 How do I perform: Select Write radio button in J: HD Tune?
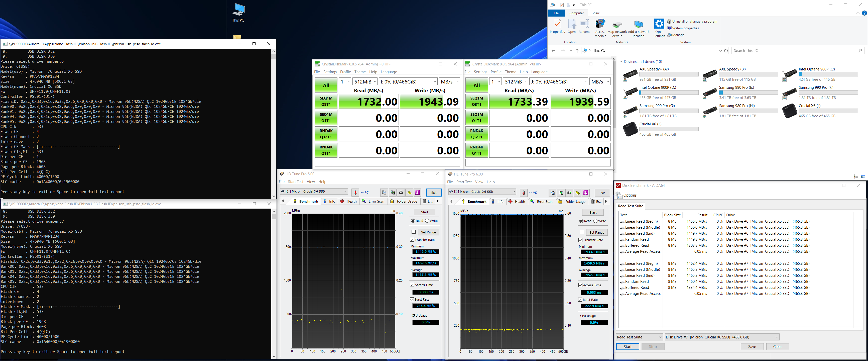point(427,221)
